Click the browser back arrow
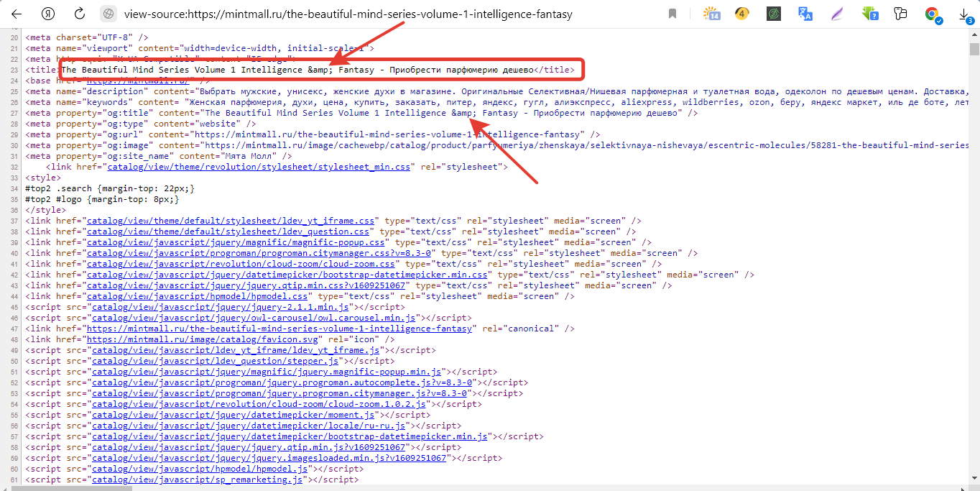980x491 pixels. (17, 14)
